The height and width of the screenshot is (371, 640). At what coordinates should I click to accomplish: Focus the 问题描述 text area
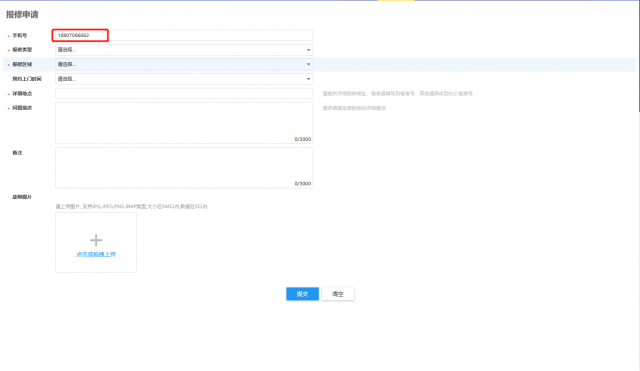[184, 123]
